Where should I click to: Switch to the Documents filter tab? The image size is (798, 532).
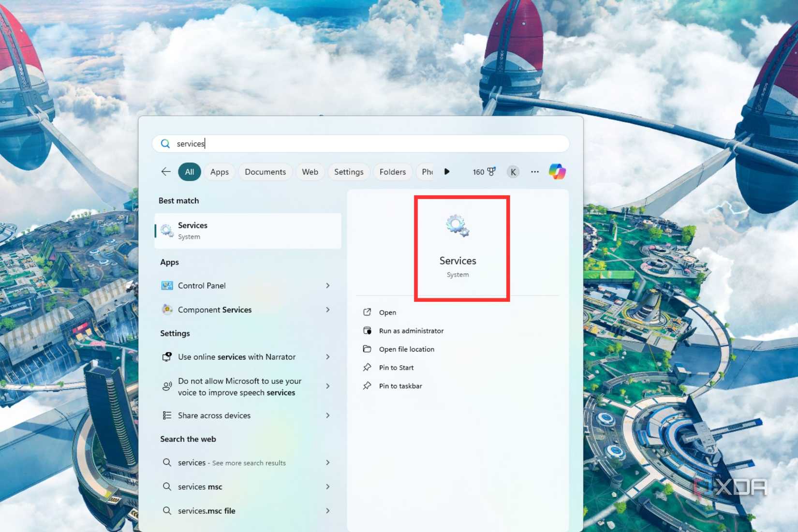pyautogui.click(x=265, y=172)
